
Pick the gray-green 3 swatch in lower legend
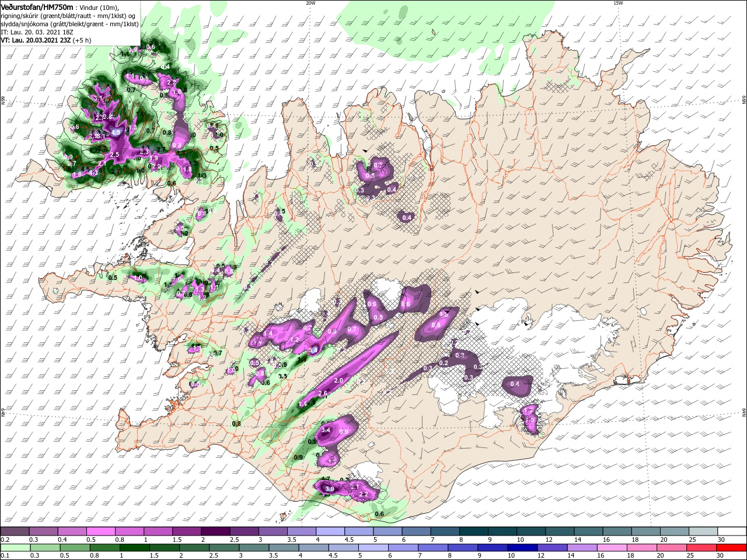(253, 547)
